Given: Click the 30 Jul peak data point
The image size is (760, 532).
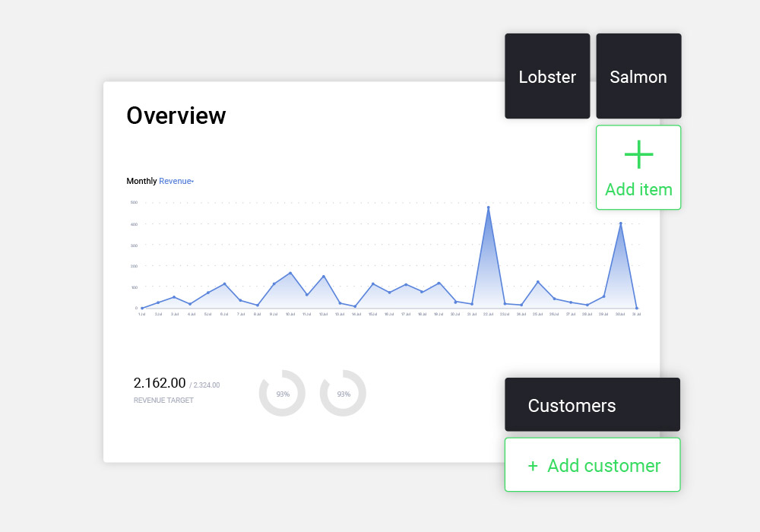Looking at the screenshot, I should (620, 223).
